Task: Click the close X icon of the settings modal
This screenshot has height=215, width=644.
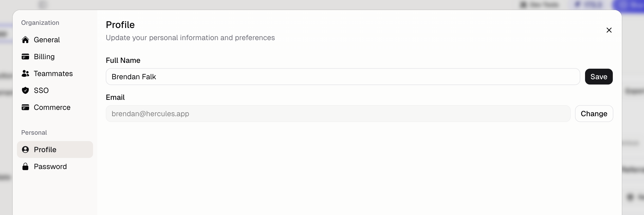Action: click(x=609, y=30)
